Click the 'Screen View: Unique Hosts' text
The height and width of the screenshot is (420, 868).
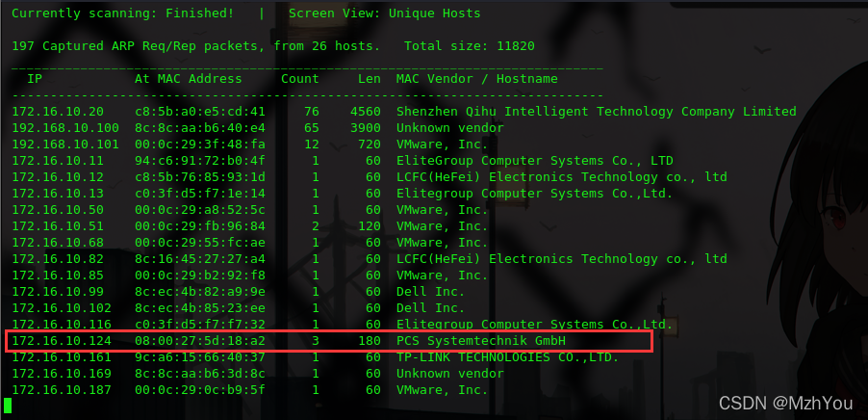click(x=385, y=13)
